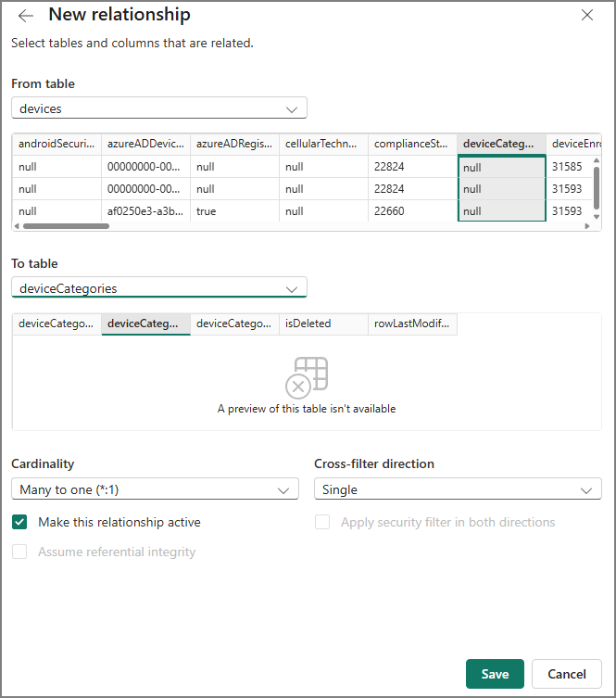Click the back arrow next to New relationship
This screenshot has width=616, height=698.
point(26,16)
